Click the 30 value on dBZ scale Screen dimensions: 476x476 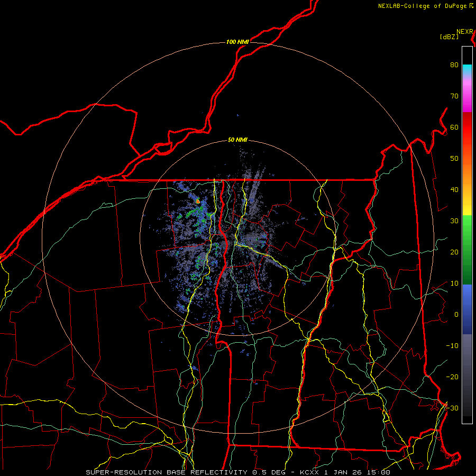[454, 221]
